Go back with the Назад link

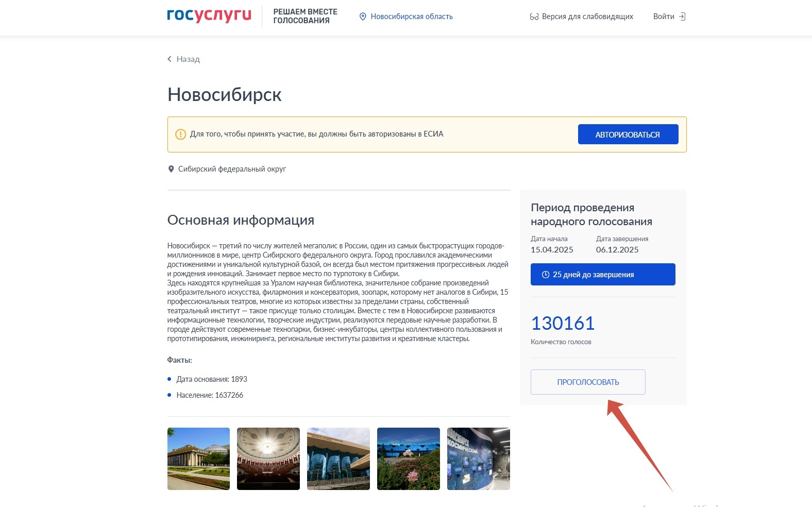click(x=188, y=59)
